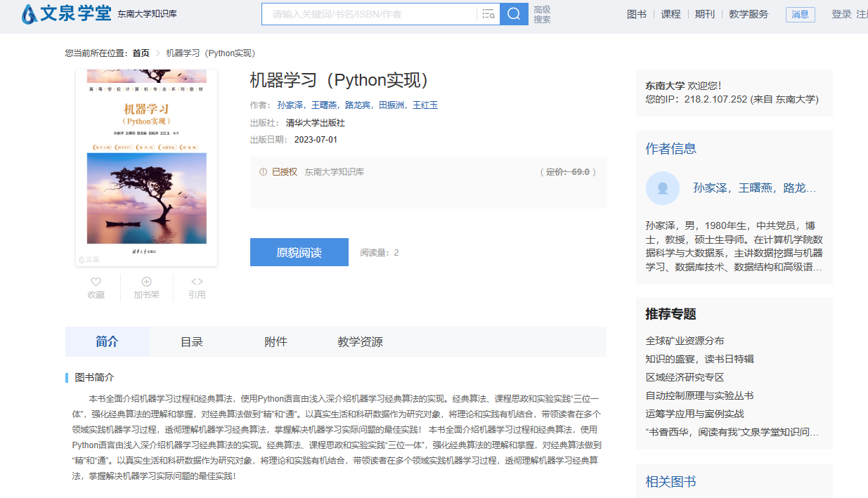Click the 引用 code-bracket icon

[197, 281]
